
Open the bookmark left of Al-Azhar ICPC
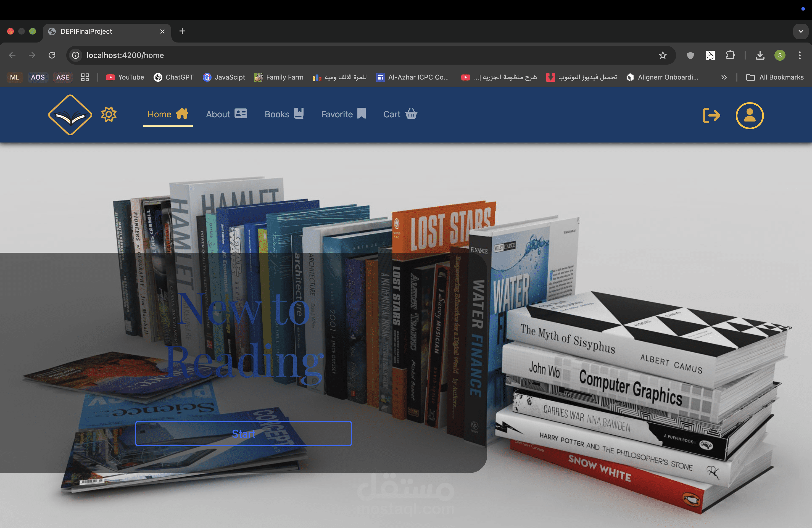click(x=339, y=77)
